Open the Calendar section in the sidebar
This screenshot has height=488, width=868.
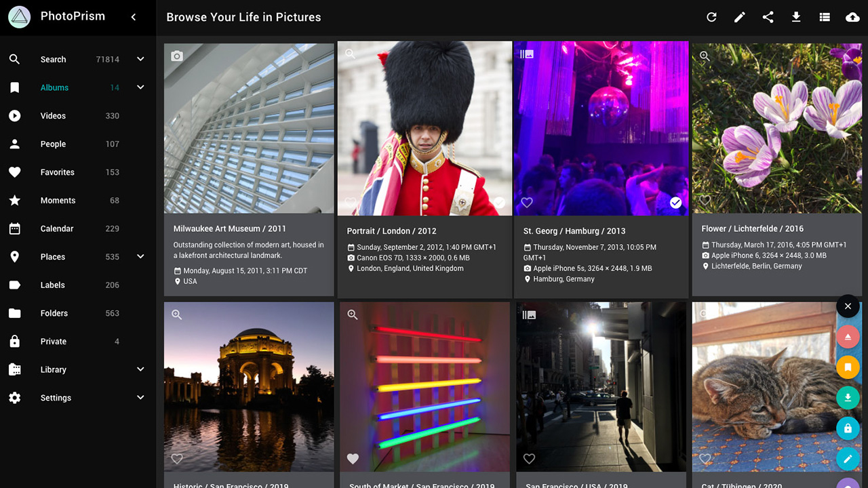[57, 228]
